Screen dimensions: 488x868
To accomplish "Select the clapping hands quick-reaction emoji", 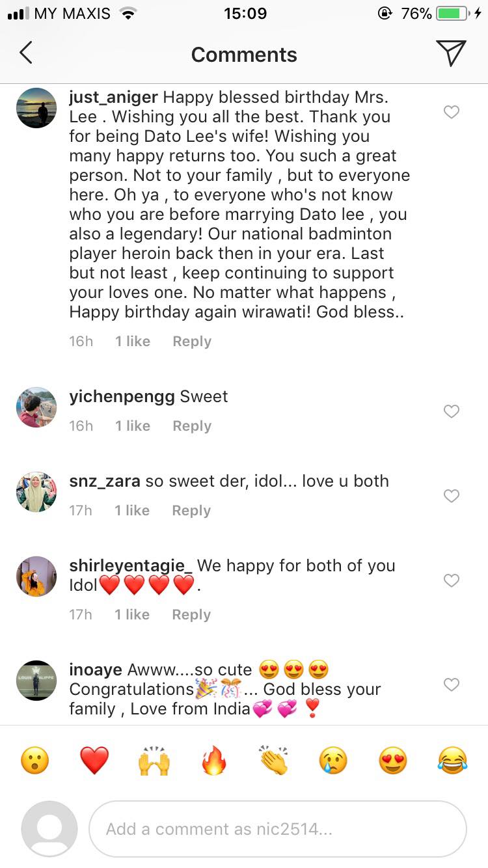I will 273,760.
